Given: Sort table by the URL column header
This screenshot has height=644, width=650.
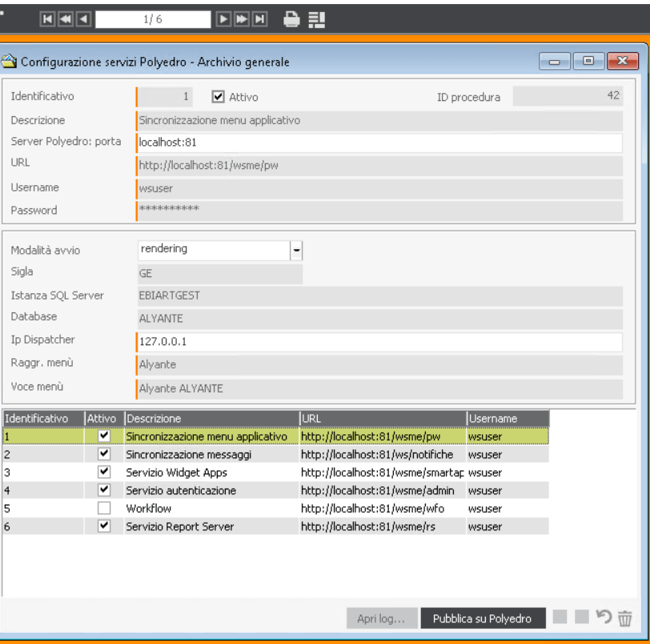Looking at the screenshot, I should pos(381,418).
